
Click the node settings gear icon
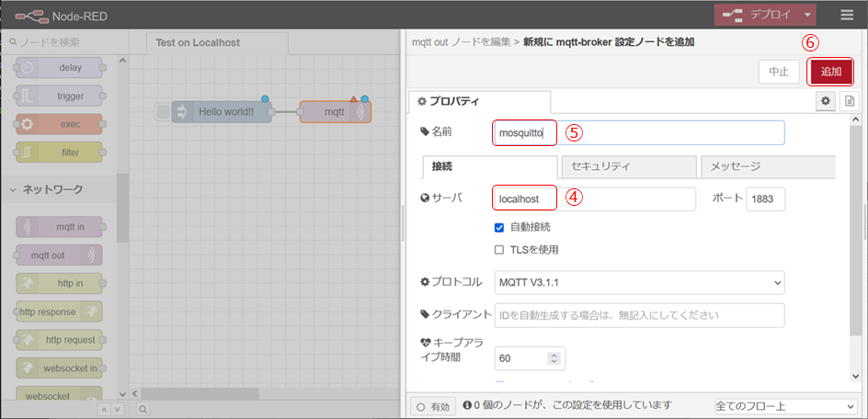tap(825, 100)
